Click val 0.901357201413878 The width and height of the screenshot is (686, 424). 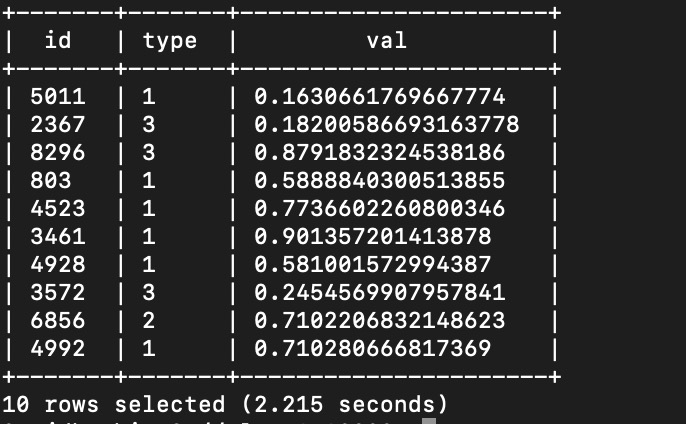[x=372, y=237]
